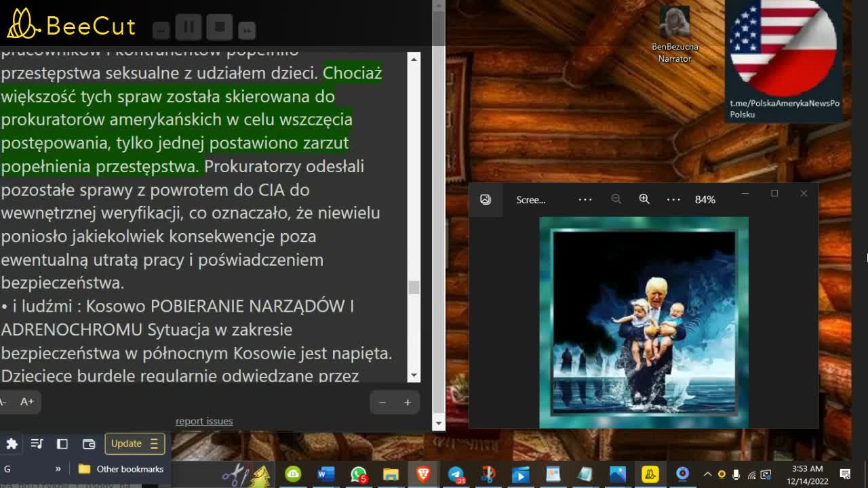Click the minus speed button

(382, 403)
